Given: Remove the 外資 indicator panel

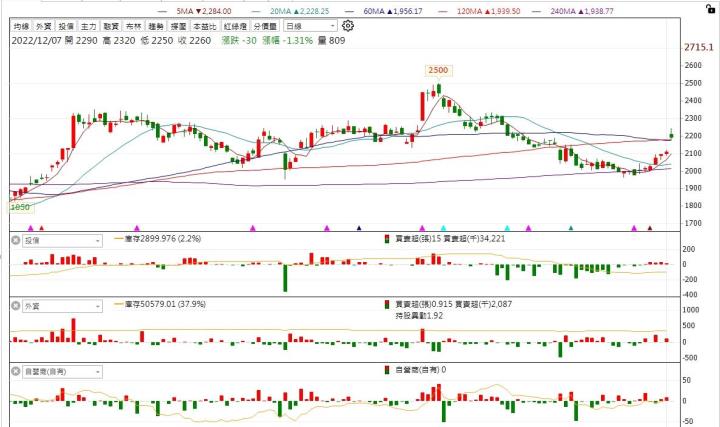Looking at the screenshot, I should 16,306.
